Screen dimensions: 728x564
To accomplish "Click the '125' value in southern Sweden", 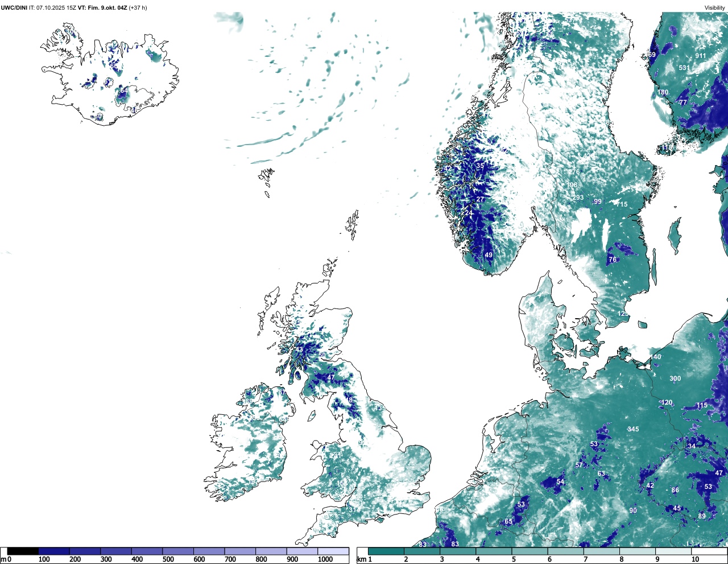I will point(623,314).
